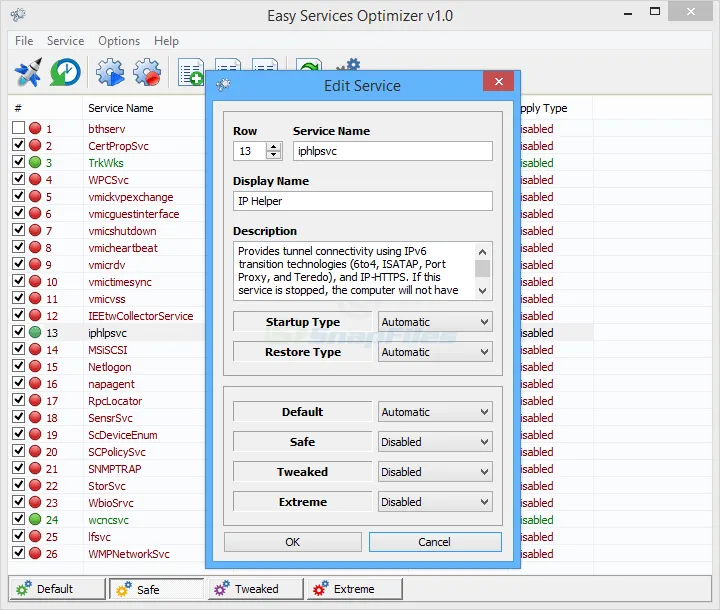Click the red status dot for RpcLocator
This screenshot has width=720, height=610.
click(35, 400)
